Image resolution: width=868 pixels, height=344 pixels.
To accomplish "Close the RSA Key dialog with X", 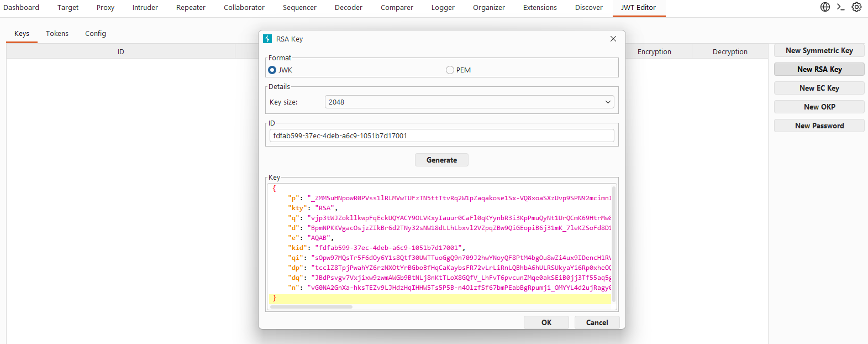I will click(x=613, y=39).
